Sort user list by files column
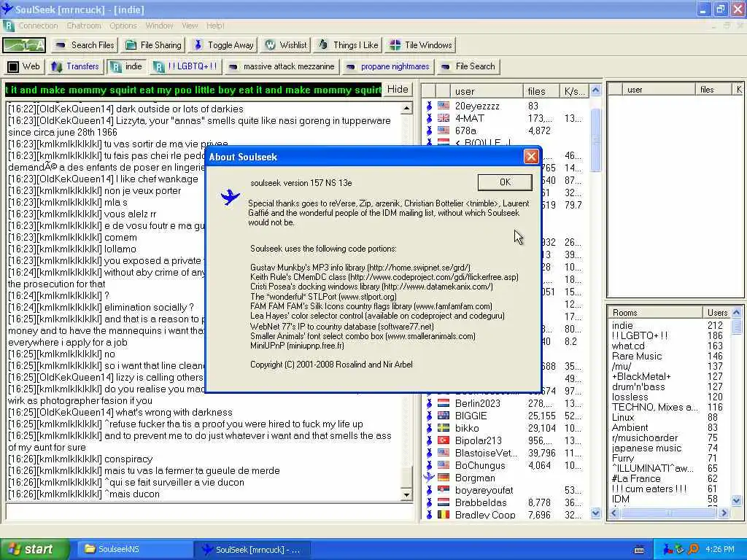The height and width of the screenshot is (560, 747). pyautogui.click(x=541, y=91)
